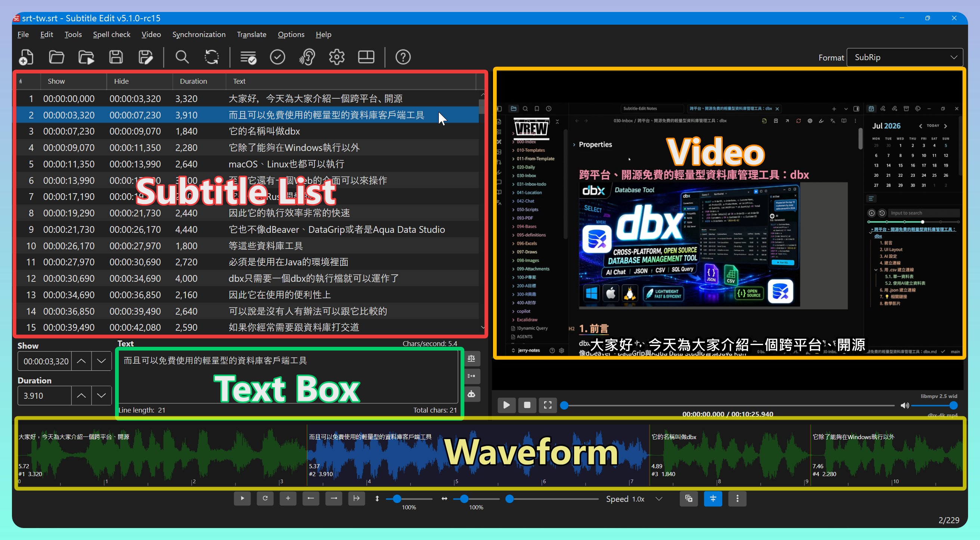This screenshot has height=540, width=980.
Task: Click the Replace circular arrows icon
Action: pos(211,58)
